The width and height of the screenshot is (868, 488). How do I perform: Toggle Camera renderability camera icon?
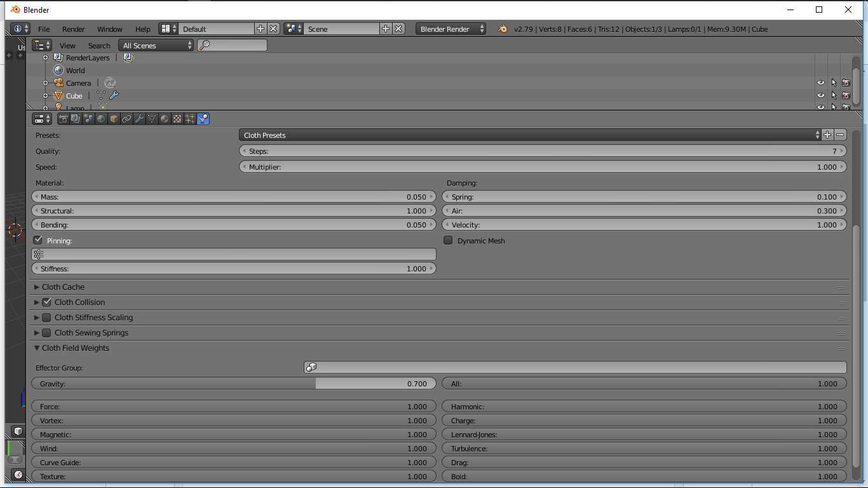[846, 83]
